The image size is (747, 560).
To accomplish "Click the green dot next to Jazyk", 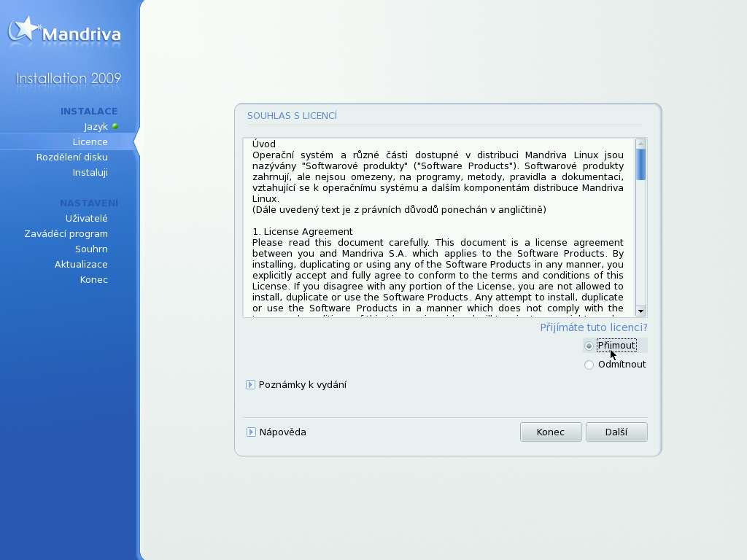I will click(115, 126).
